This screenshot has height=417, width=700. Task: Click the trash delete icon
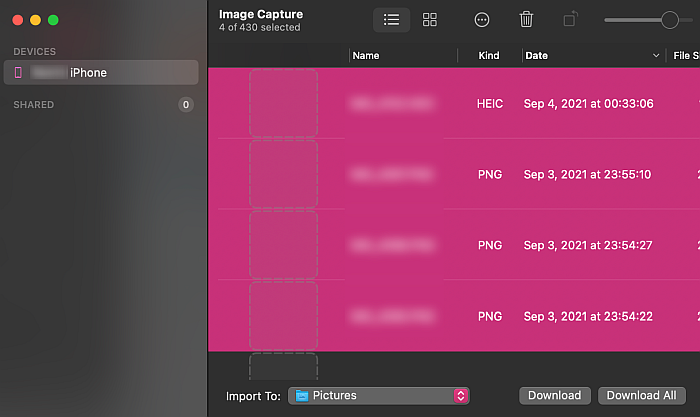(526, 20)
